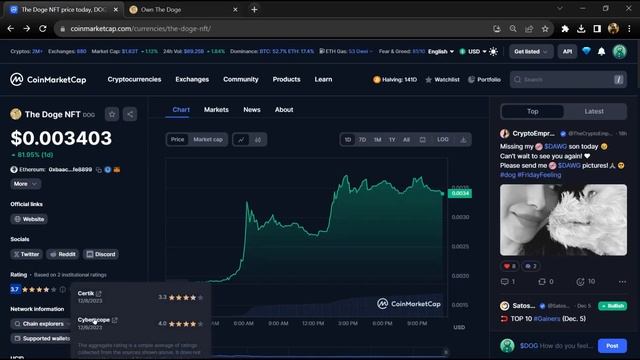Expand the English language dropdown
Viewport: 640px width, 360px height.
(441, 52)
